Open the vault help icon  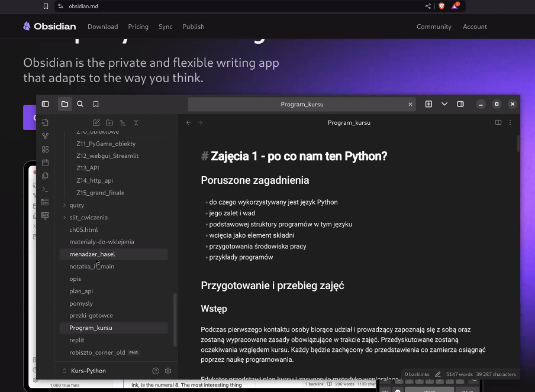[156, 371]
